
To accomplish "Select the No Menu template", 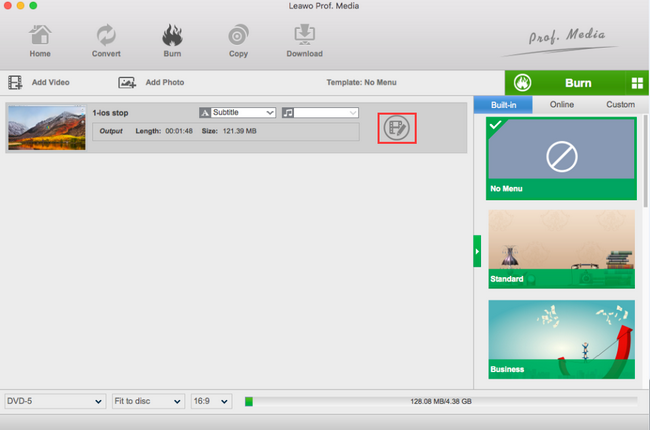I will [561, 158].
